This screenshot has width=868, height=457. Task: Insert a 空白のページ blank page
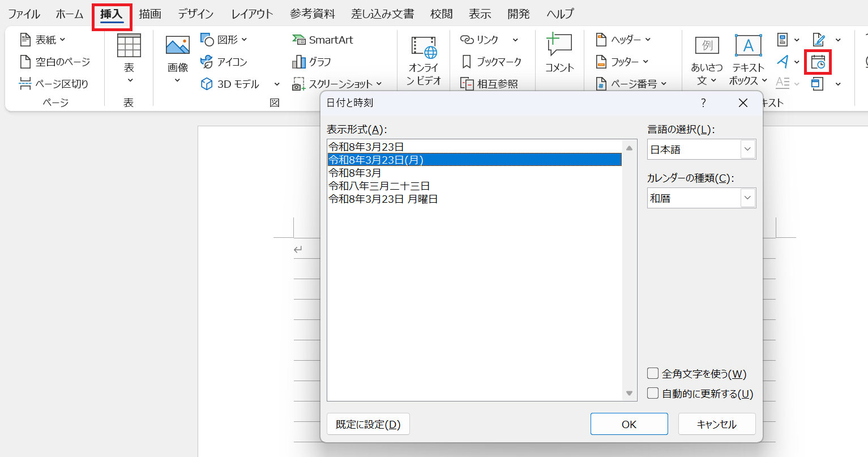point(55,62)
